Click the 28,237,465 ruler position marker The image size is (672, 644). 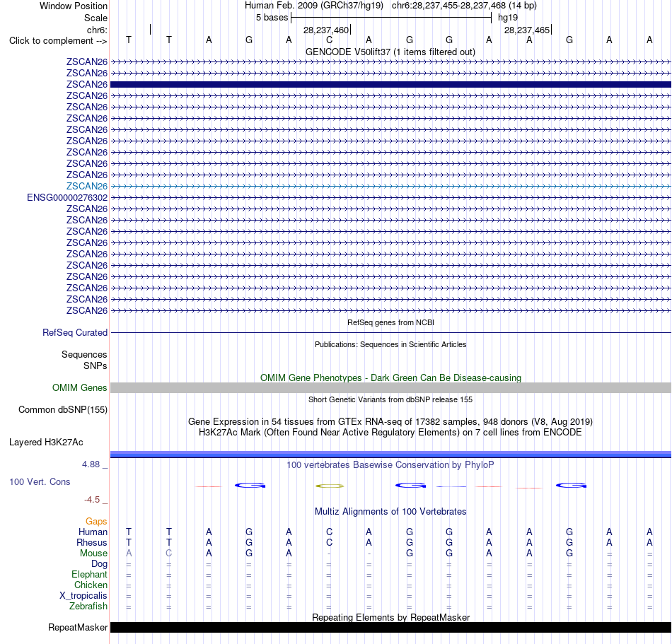527,30
